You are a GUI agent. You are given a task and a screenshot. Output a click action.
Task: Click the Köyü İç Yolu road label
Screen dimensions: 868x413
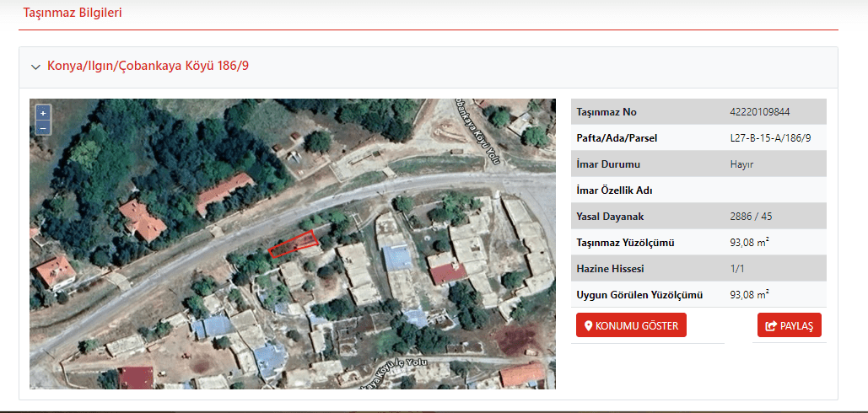(394, 377)
